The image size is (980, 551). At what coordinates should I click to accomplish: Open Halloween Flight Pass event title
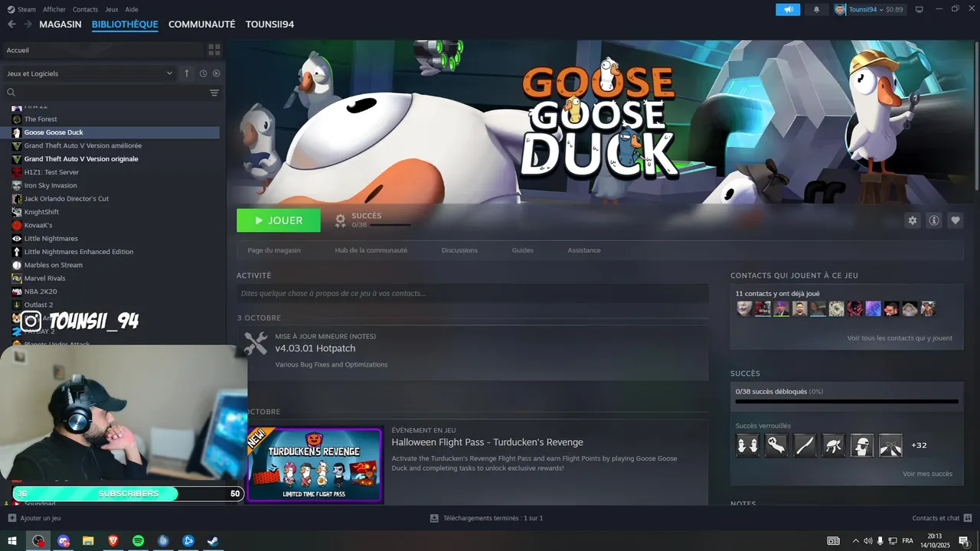[x=487, y=442]
